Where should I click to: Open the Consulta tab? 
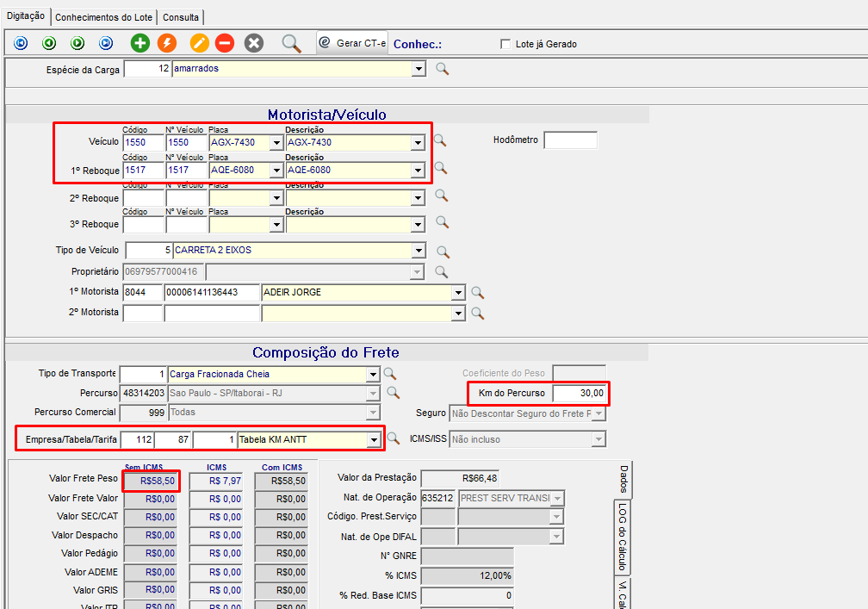tap(181, 17)
